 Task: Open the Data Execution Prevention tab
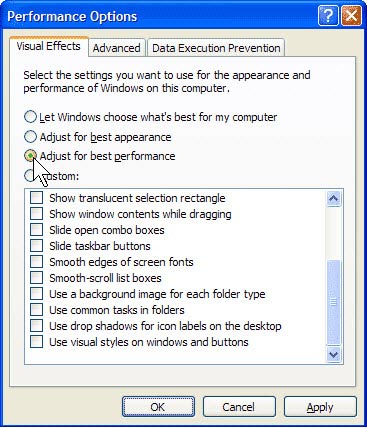[216, 48]
